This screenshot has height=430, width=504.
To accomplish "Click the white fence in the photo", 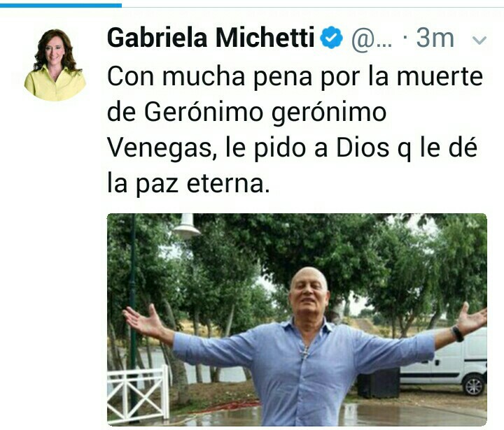I will coord(138,394).
